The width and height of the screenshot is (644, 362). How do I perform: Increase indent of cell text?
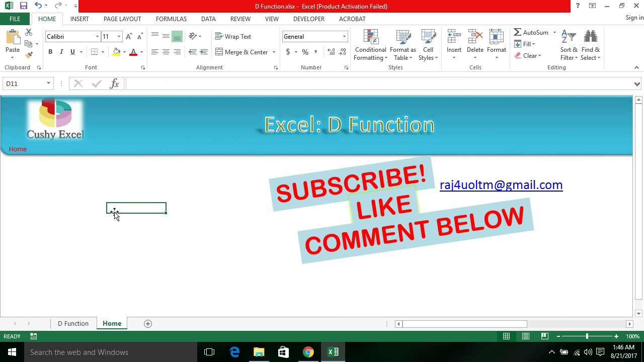[x=204, y=52]
